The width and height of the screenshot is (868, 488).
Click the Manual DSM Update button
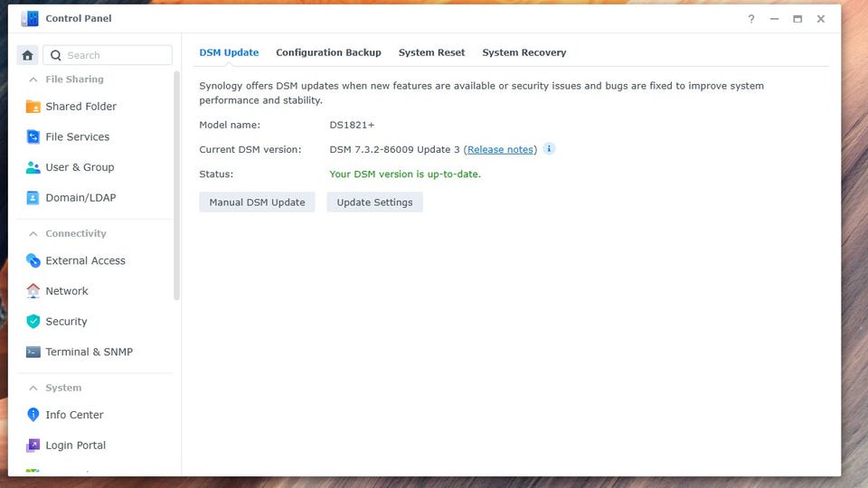pos(257,202)
